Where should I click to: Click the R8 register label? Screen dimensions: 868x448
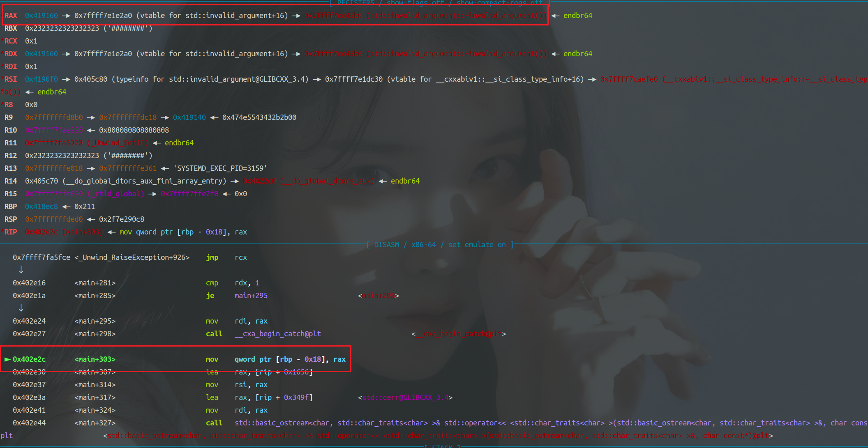[9, 105]
